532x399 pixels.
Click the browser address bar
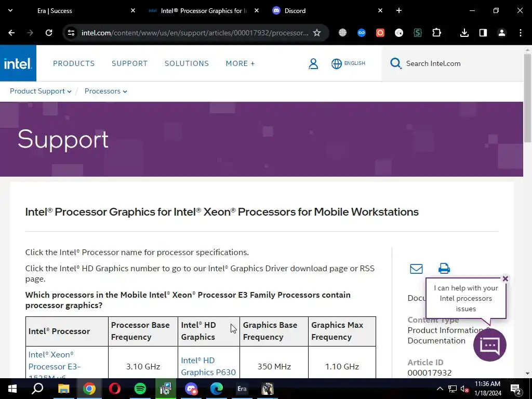[x=195, y=33]
